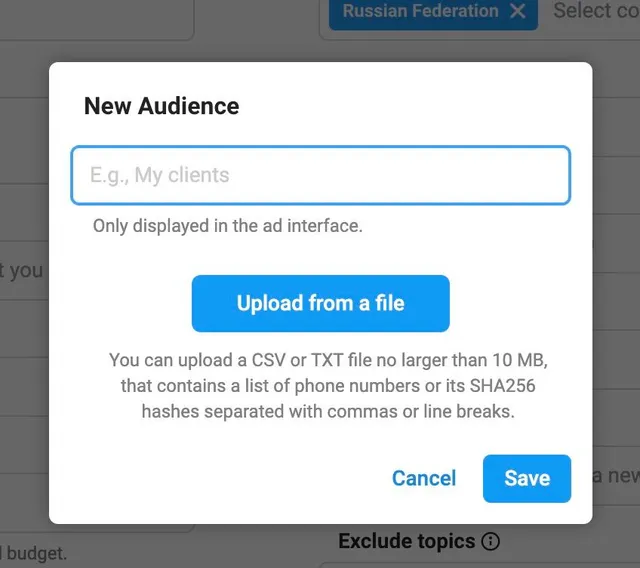The width and height of the screenshot is (640, 568).
Task: Click the "E.g., My clients" placeholder text
Action: coord(160,175)
